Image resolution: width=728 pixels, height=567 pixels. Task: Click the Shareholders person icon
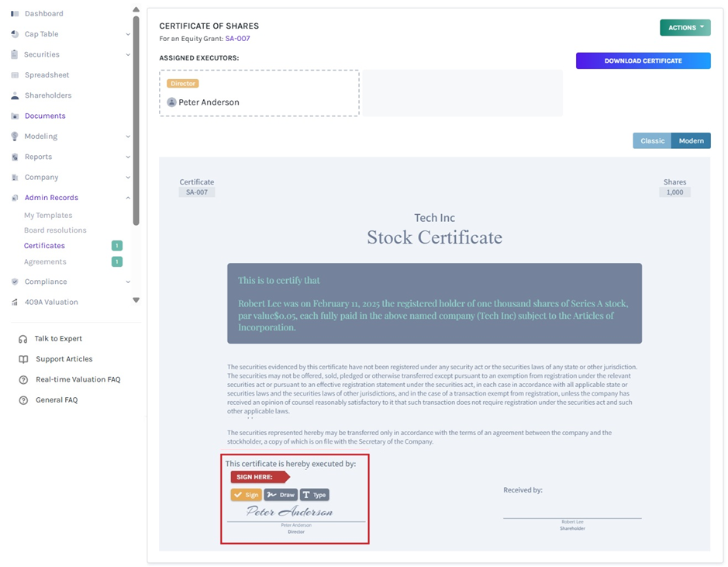coord(15,95)
